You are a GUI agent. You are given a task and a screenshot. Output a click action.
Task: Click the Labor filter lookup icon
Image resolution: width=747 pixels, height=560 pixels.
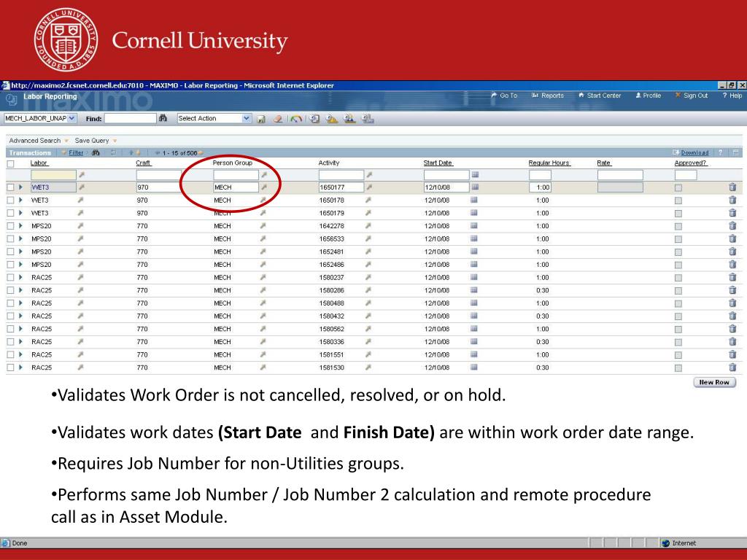pos(82,175)
